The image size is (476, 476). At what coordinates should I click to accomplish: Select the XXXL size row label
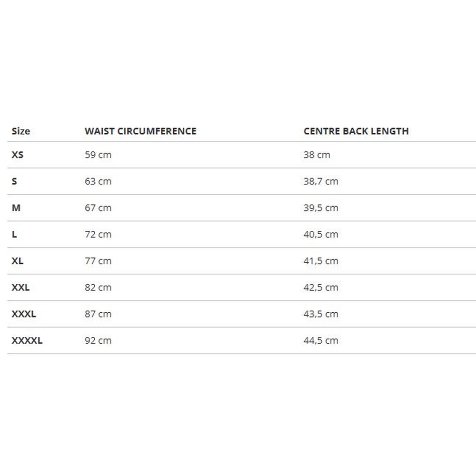tap(24, 314)
